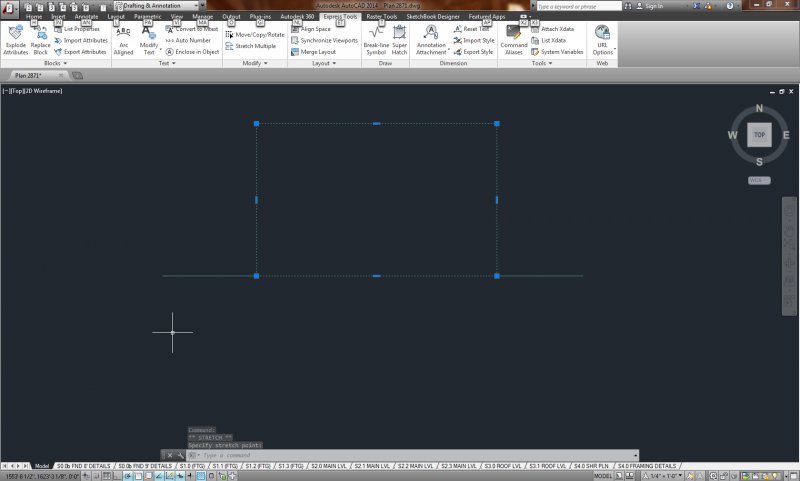Click the Annotation Attachment tool
800x481 pixels.
(x=431, y=40)
